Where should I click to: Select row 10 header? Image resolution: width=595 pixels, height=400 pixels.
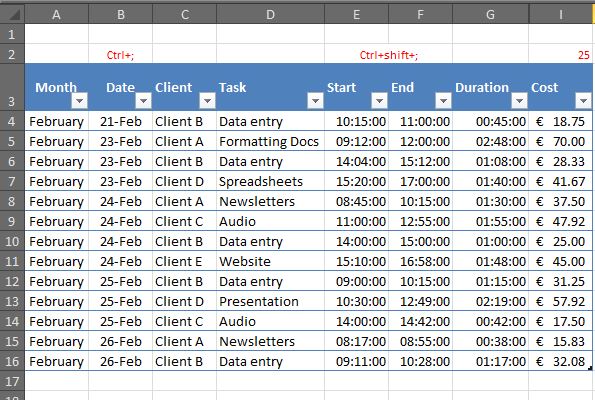pos(12,241)
